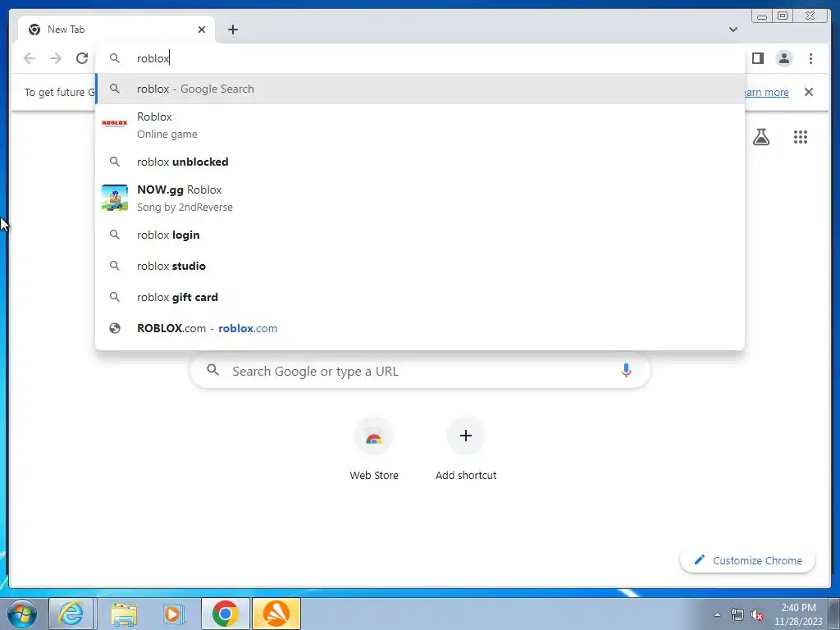This screenshot has height=630, width=840.
Task: Open the profile avatar menu
Action: (x=783, y=58)
